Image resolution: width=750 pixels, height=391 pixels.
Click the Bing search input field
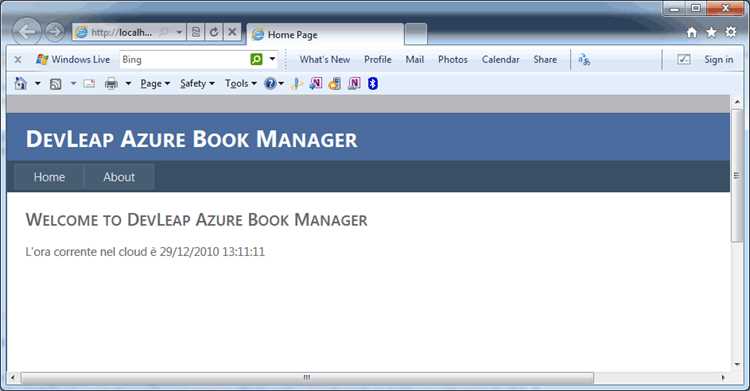tap(184, 59)
